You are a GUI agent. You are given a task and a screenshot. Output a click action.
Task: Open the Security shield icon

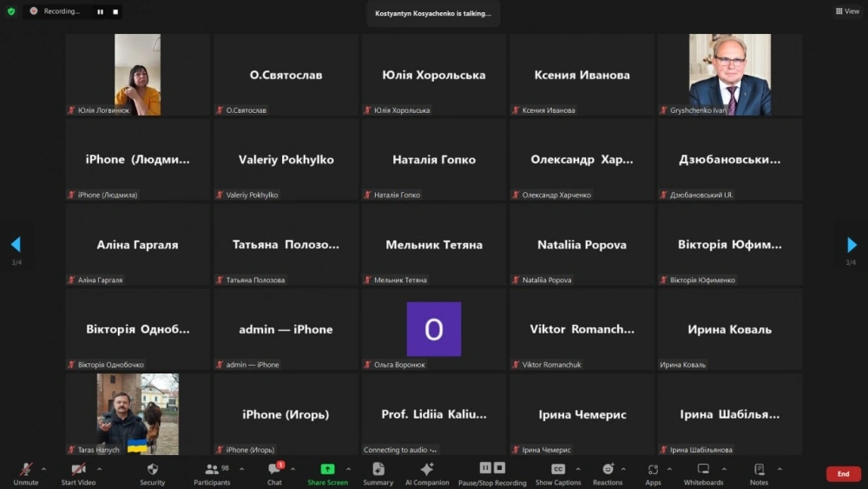(152, 469)
